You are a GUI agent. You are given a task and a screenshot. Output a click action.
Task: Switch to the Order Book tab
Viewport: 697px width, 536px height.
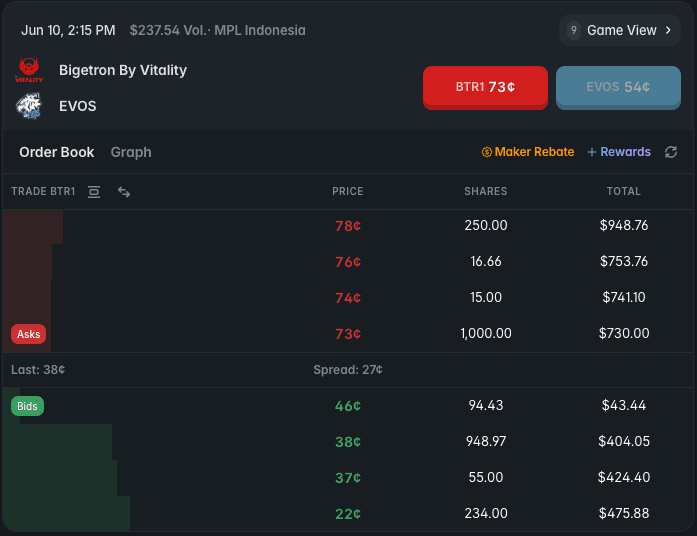point(56,152)
